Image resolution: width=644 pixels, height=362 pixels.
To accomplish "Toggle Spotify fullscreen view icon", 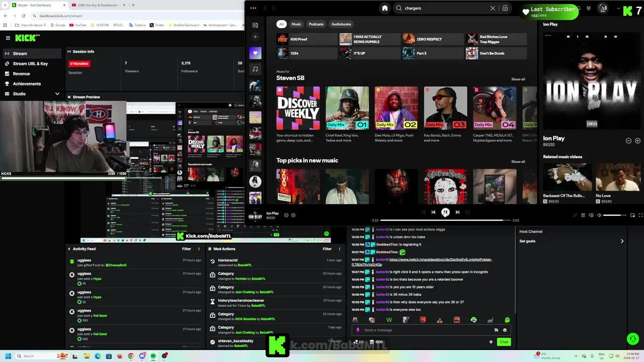I will (x=640, y=215).
